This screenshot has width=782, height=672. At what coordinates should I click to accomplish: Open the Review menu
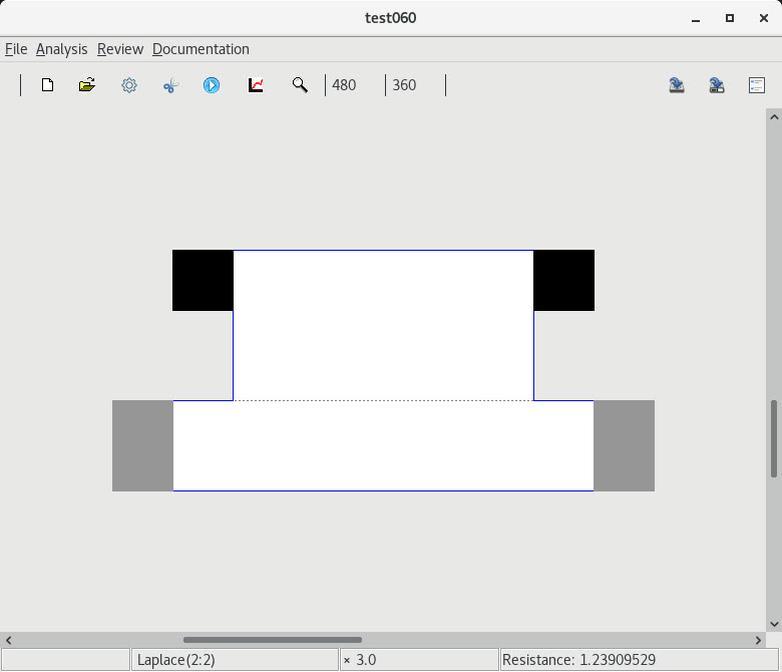120,49
